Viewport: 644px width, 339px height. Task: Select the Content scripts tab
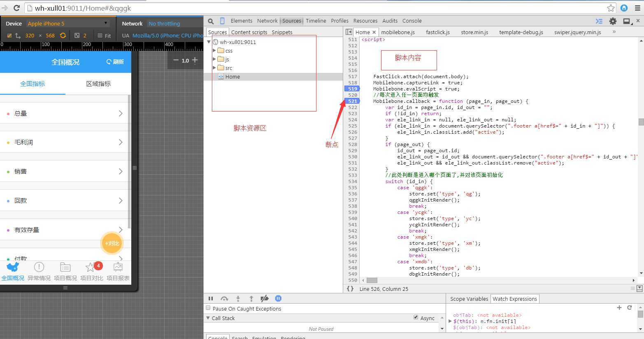(x=249, y=32)
